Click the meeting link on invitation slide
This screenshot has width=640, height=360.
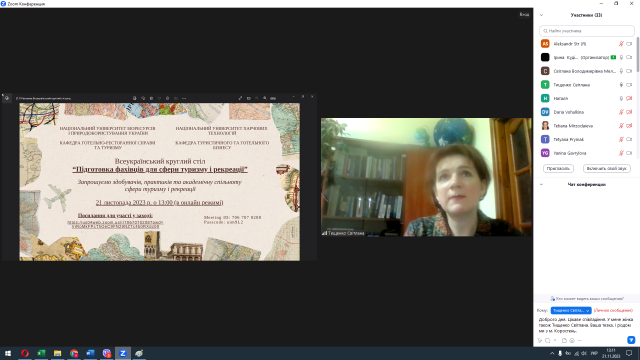[x=116, y=224]
